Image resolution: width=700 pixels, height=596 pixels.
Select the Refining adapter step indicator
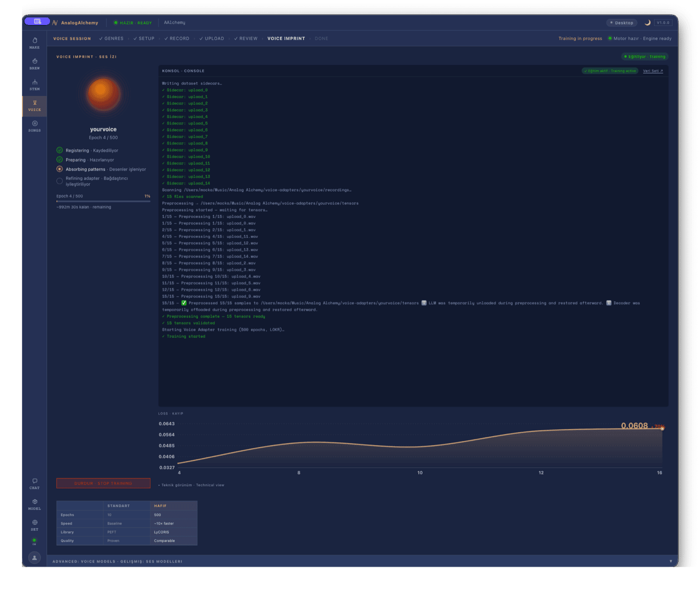tap(59, 181)
